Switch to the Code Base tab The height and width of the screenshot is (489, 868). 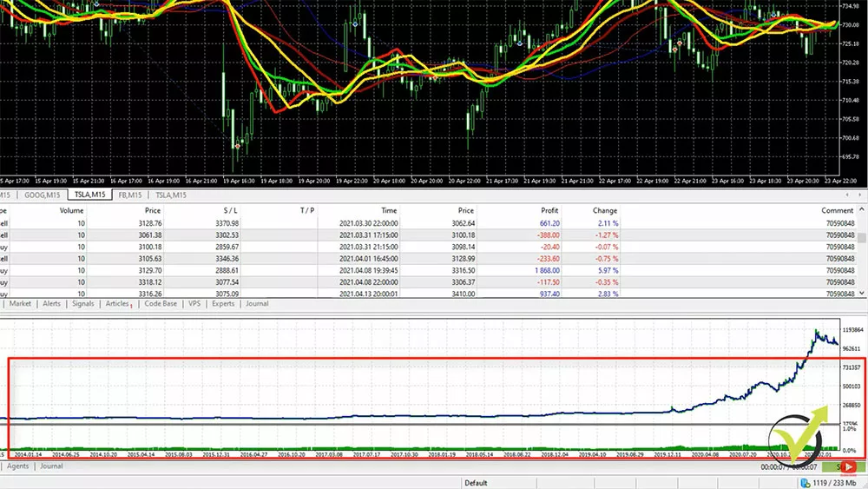pyautogui.click(x=160, y=304)
